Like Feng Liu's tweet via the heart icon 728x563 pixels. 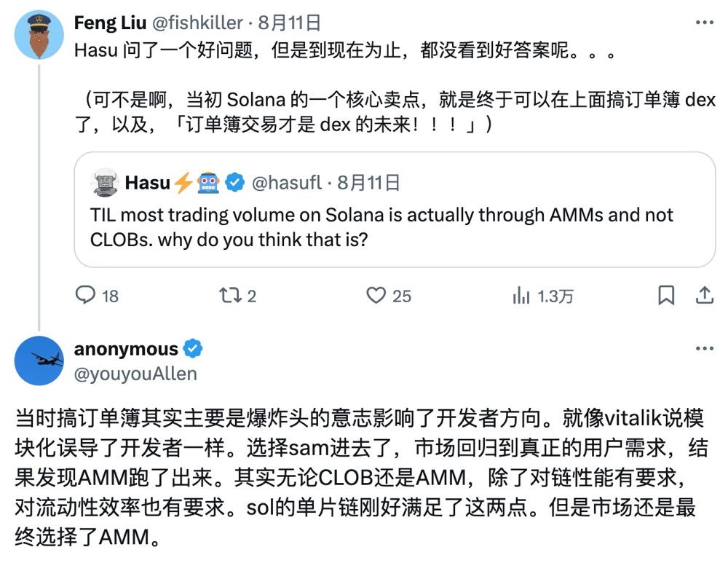coord(376,295)
